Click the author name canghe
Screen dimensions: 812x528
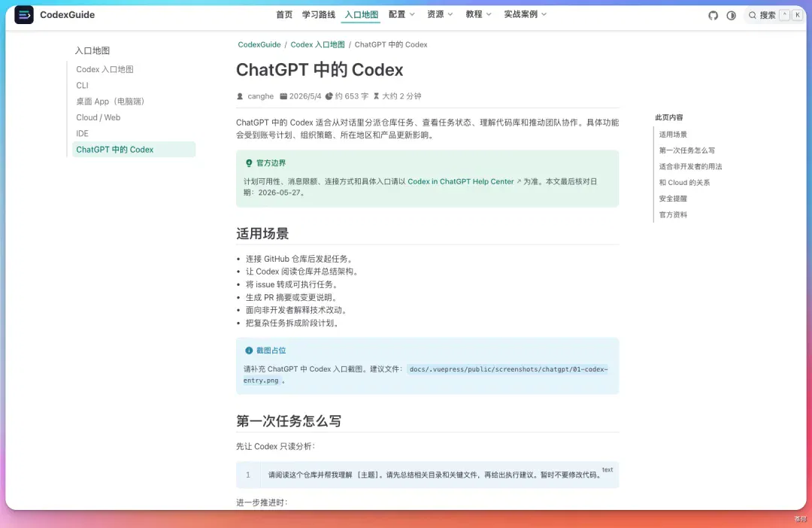tap(260, 96)
